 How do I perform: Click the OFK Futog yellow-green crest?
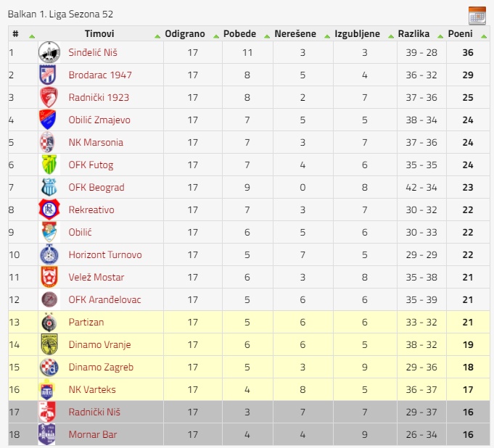pos(49,165)
